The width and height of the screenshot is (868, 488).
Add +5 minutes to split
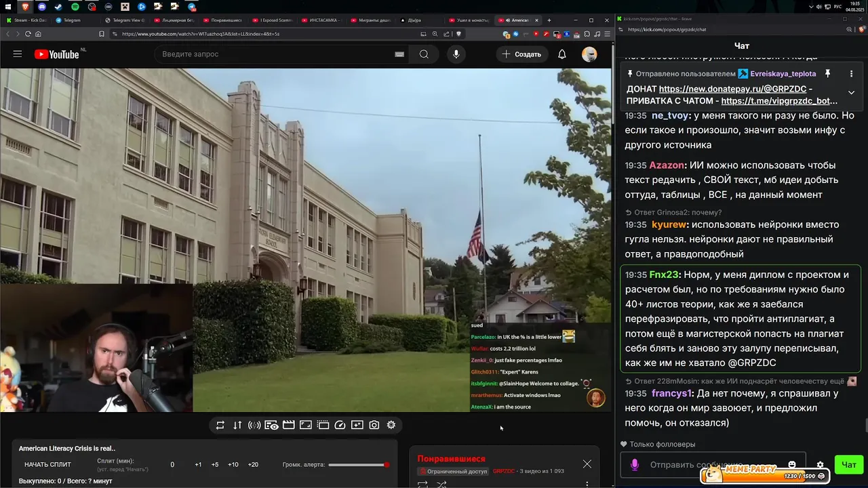point(215,464)
